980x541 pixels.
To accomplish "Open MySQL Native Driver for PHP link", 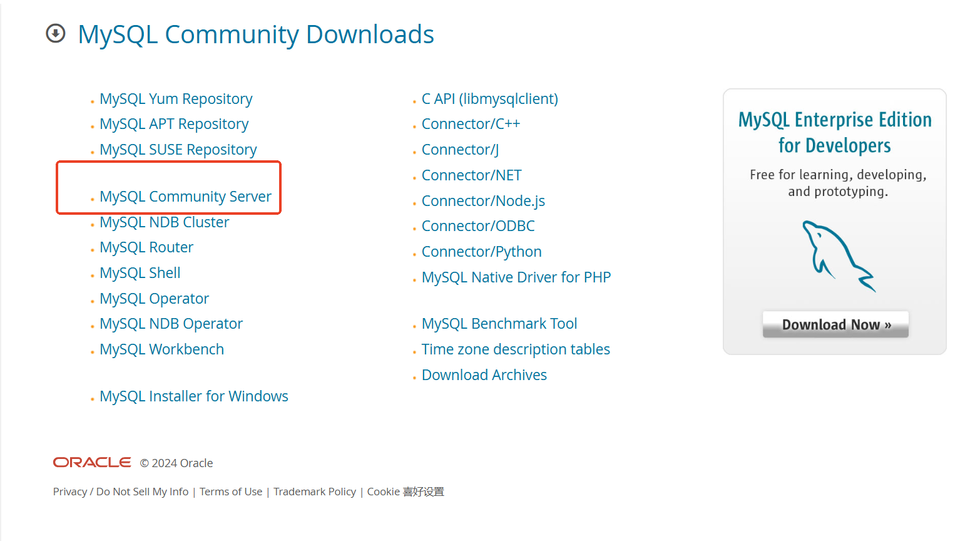I will [516, 277].
